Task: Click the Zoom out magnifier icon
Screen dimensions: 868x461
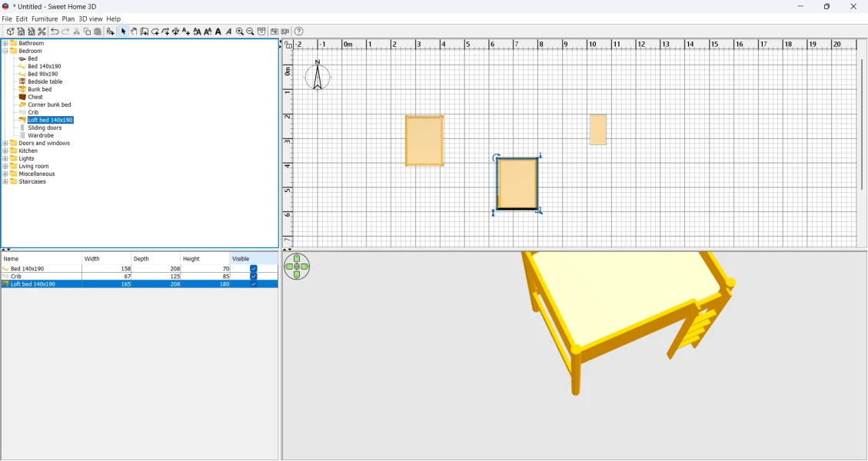Action: [251, 32]
